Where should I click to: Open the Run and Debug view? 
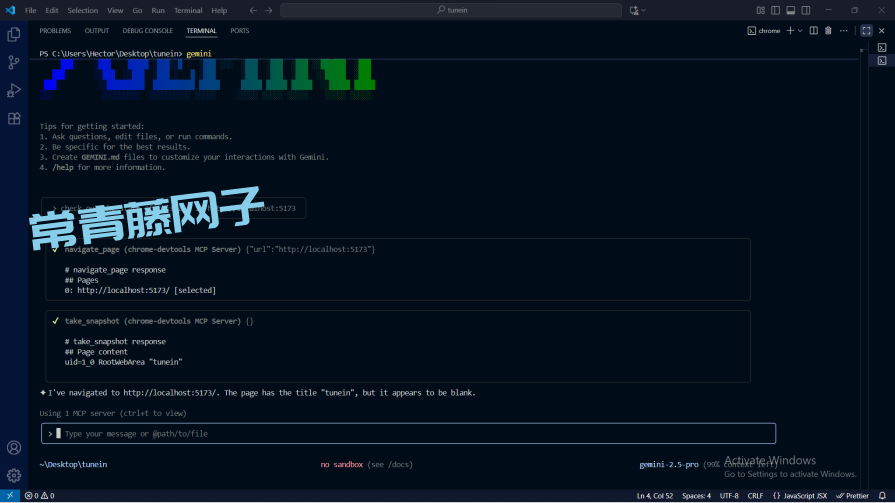14,90
